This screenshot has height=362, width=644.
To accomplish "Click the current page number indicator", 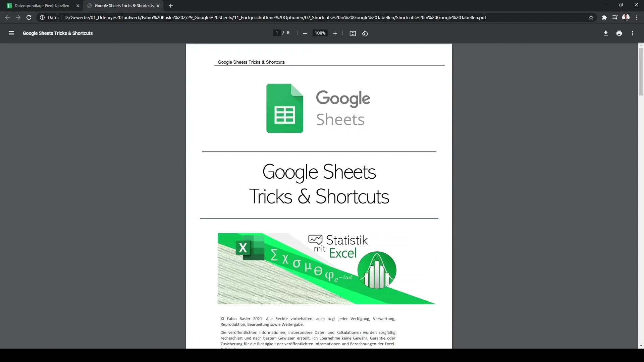I will point(277,33).
